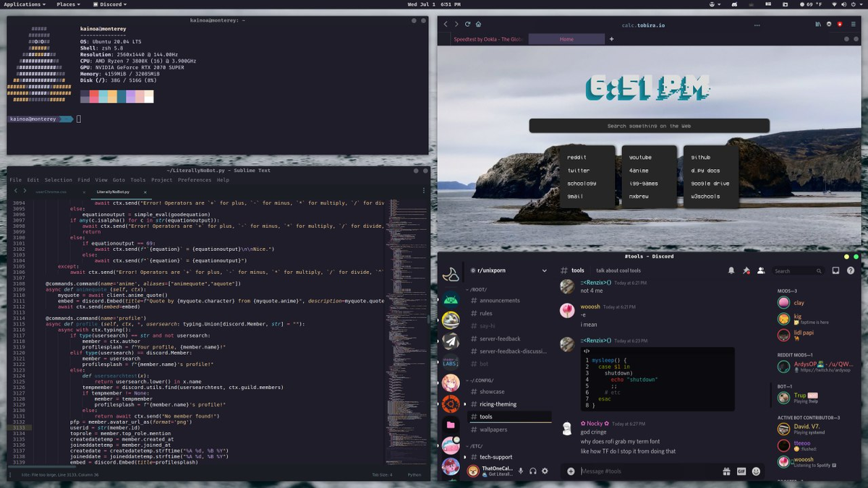Open the reddit link on start page
868x488 pixels.
577,157
